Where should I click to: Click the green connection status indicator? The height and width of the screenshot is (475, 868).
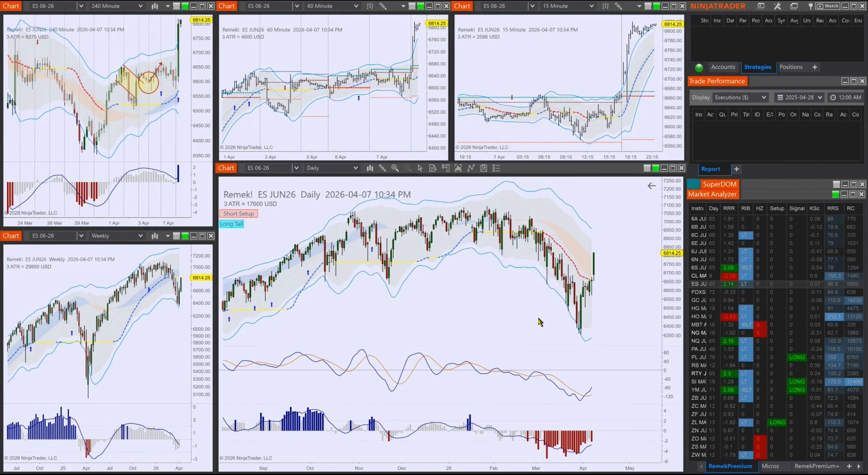(699, 67)
